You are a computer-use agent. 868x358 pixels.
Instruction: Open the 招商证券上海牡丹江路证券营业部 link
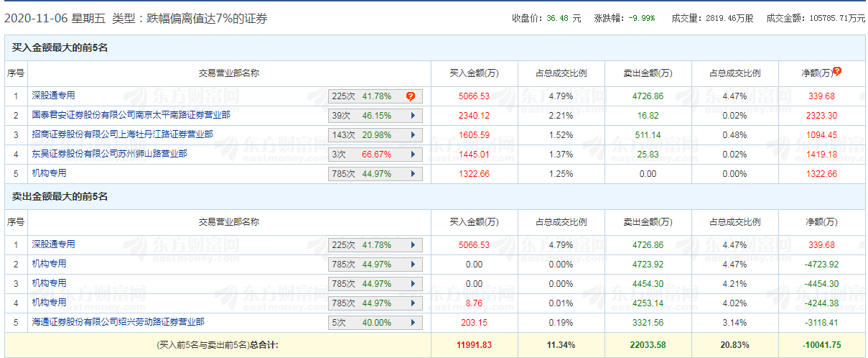point(122,134)
